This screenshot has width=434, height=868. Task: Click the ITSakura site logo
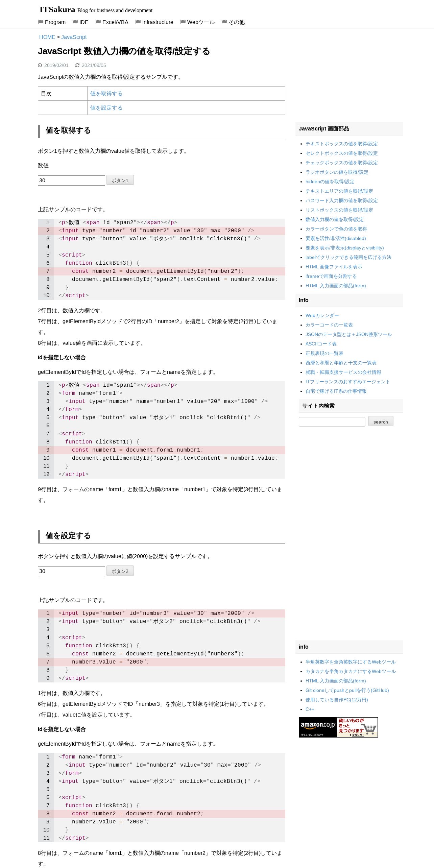click(57, 10)
